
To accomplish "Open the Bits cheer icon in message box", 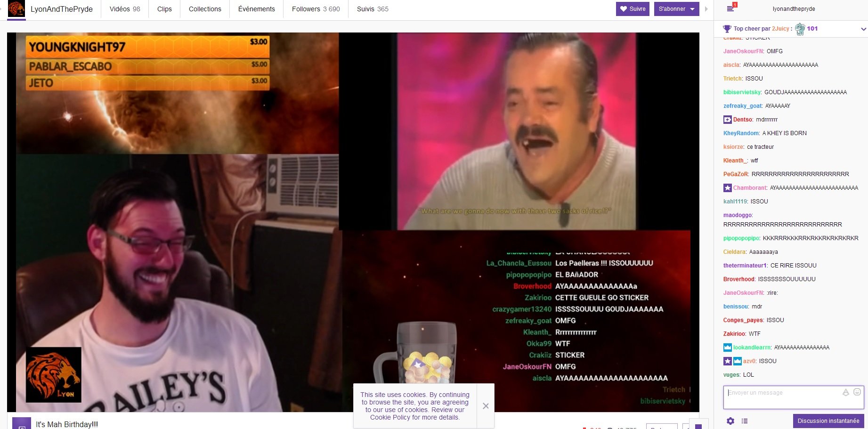I will point(846,392).
